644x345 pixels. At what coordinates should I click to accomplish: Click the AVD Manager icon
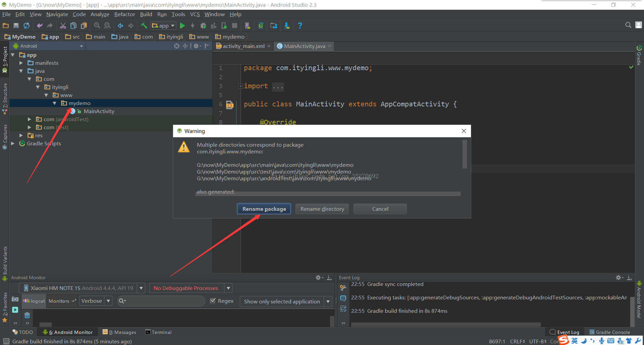[x=248, y=26]
